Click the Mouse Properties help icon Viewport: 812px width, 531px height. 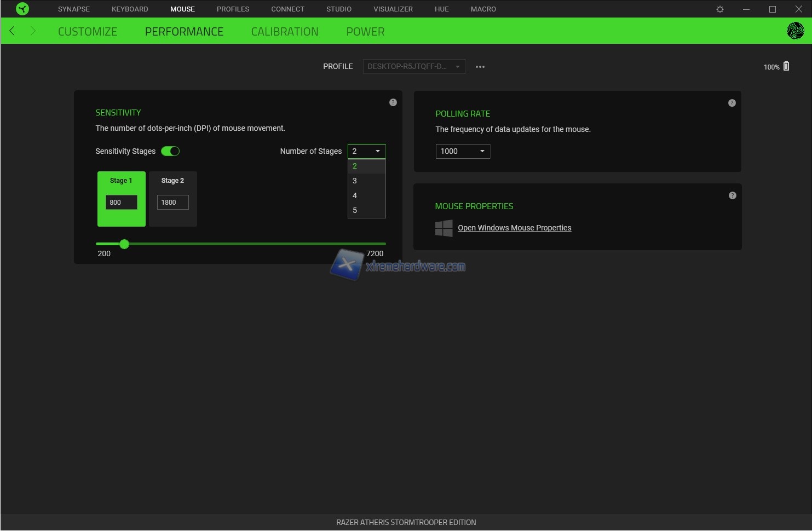click(732, 195)
